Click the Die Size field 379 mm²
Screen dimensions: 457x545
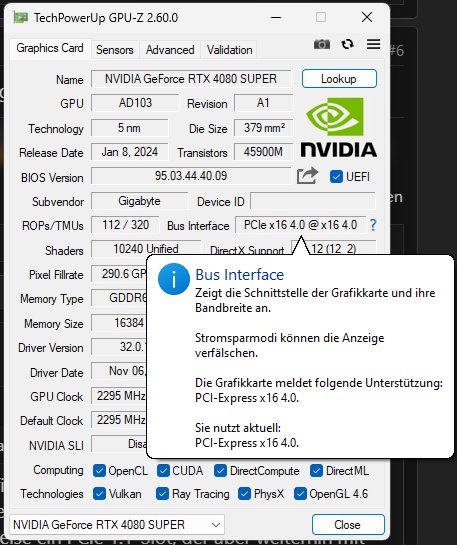(264, 128)
